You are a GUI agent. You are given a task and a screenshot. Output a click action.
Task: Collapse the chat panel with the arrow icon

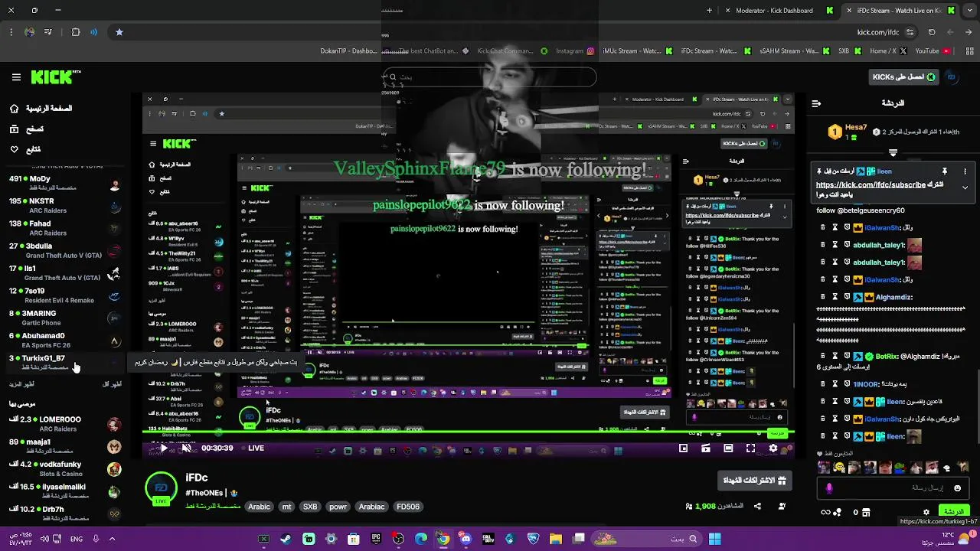point(816,103)
